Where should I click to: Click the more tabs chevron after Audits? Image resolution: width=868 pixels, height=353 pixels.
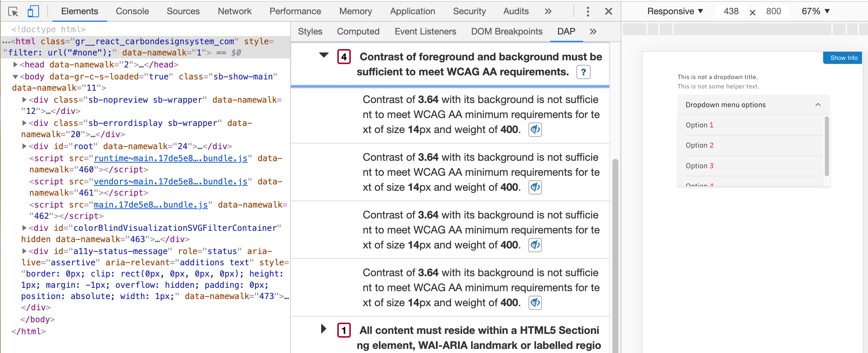pos(548,11)
